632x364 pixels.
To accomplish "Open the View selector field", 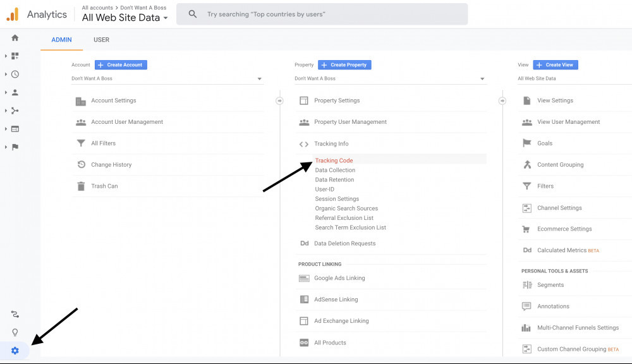I will coord(574,78).
